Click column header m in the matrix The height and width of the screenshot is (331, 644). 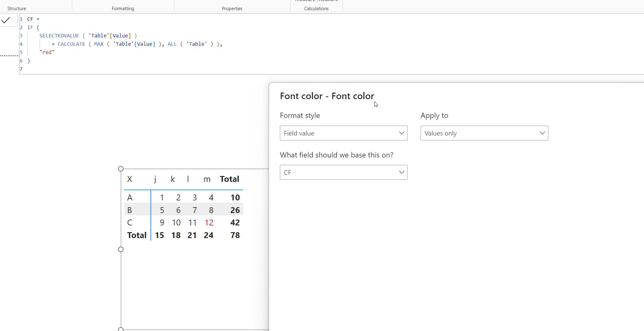[x=207, y=179]
